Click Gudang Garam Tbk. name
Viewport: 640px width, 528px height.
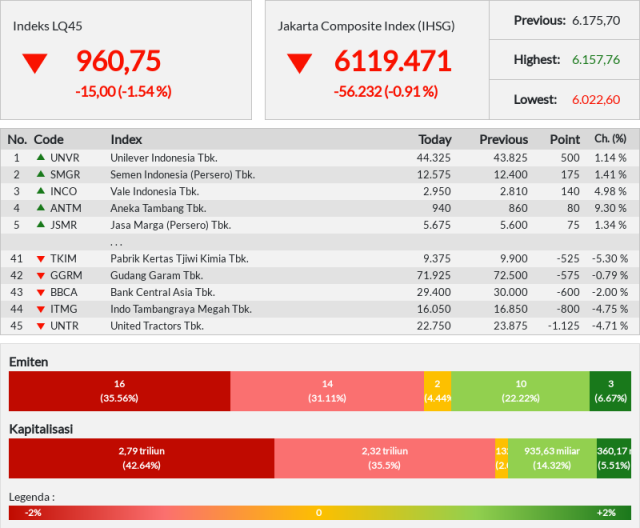point(156,275)
